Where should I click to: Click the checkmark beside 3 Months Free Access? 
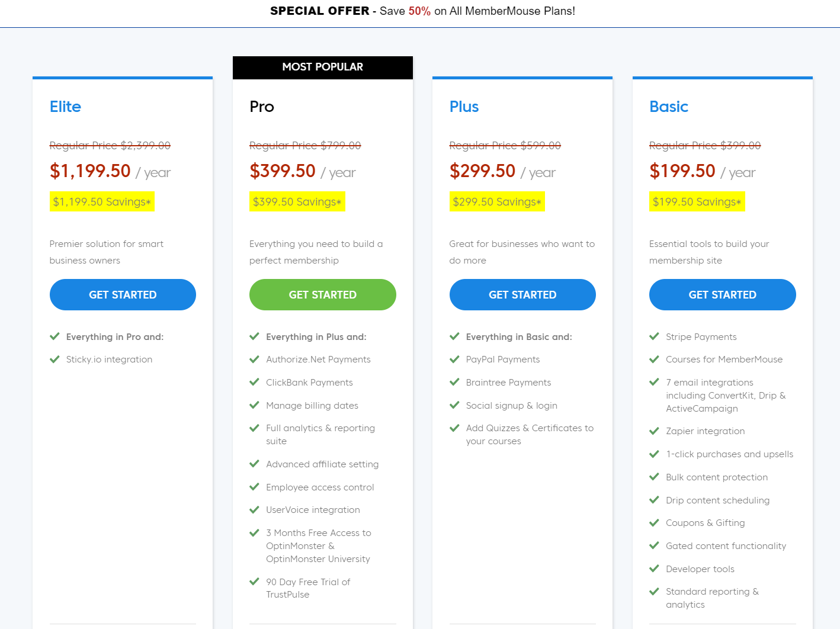[x=254, y=532]
